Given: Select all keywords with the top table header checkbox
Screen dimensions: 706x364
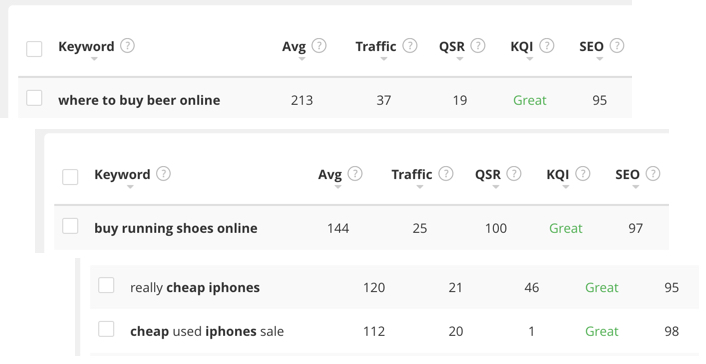Looking at the screenshot, I should (34, 49).
